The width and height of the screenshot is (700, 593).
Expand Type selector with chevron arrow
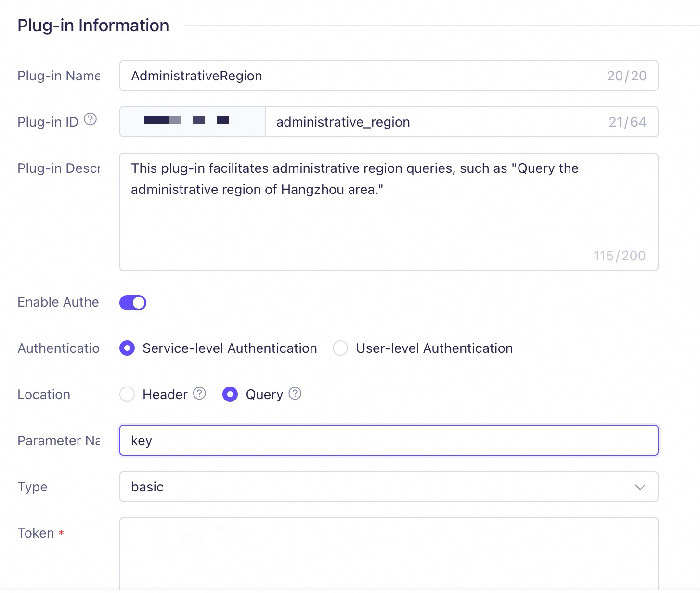(640, 487)
